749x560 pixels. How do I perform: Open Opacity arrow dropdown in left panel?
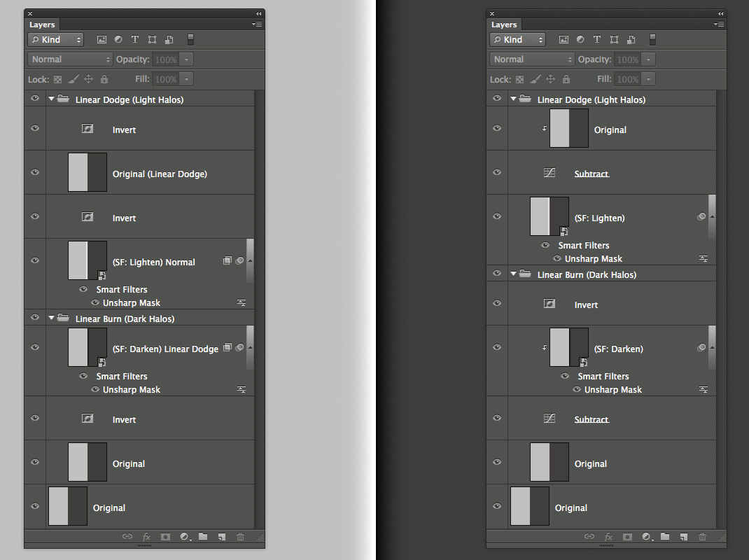point(186,59)
